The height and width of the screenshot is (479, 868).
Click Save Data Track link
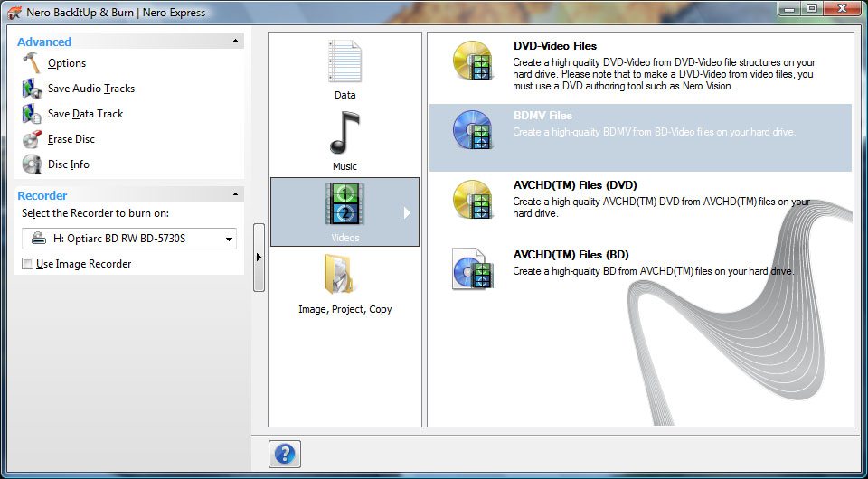pos(85,114)
